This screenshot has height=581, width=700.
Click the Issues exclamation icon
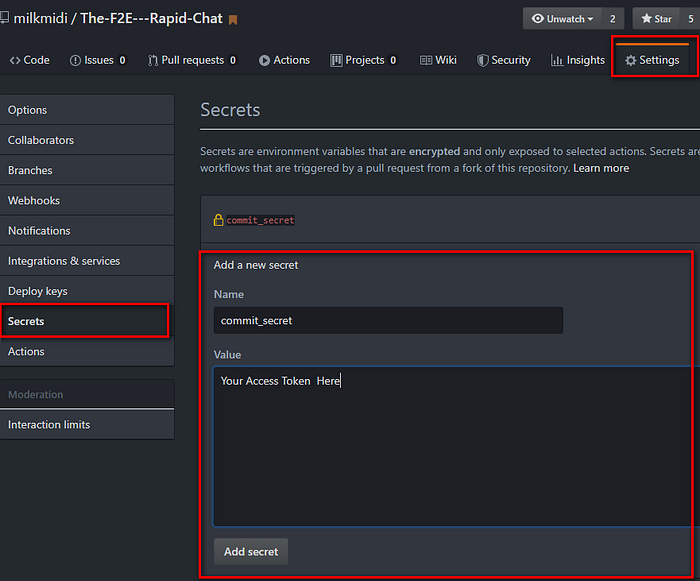tap(75, 60)
